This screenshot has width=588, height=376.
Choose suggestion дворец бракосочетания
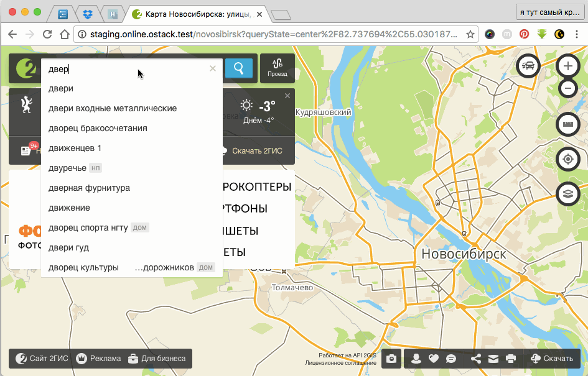point(132,128)
